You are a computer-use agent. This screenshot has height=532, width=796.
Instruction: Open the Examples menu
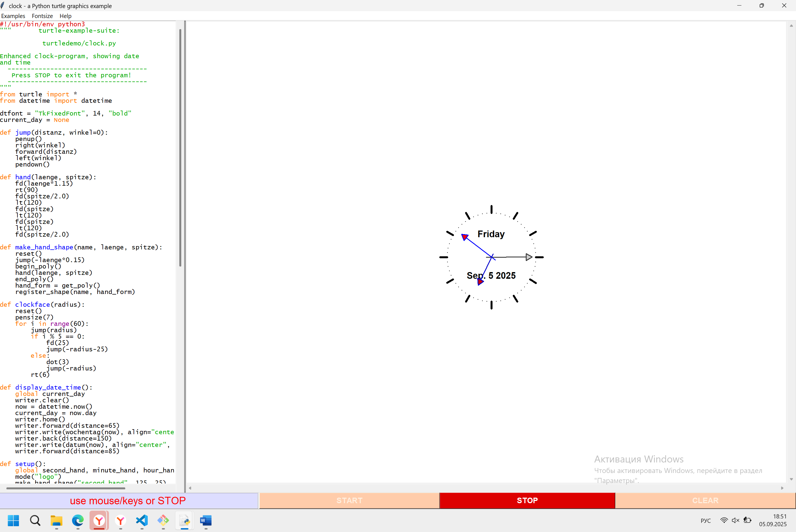[13, 16]
